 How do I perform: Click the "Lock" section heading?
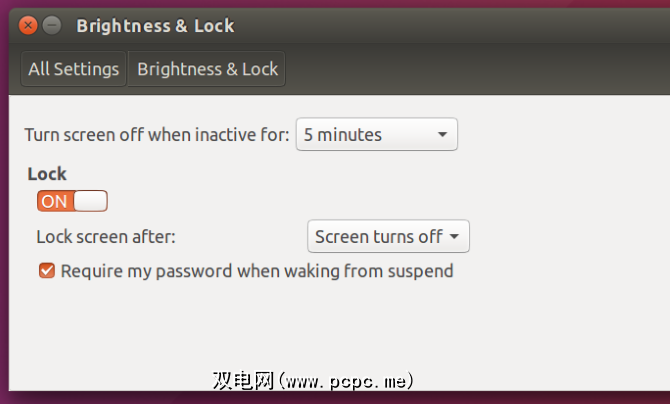(x=47, y=174)
